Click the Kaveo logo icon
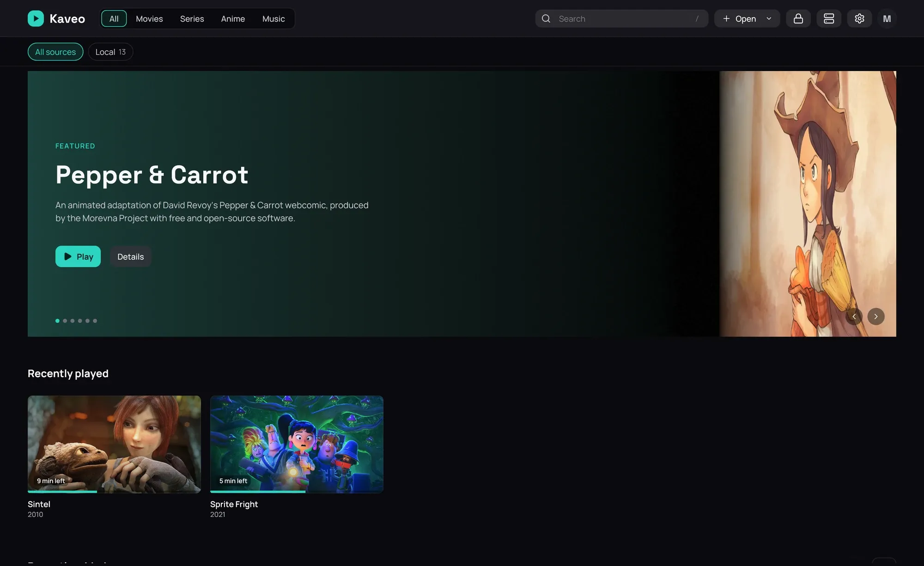Screen dimensions: 924x566 pyautogui.click(x=36, y=18)
